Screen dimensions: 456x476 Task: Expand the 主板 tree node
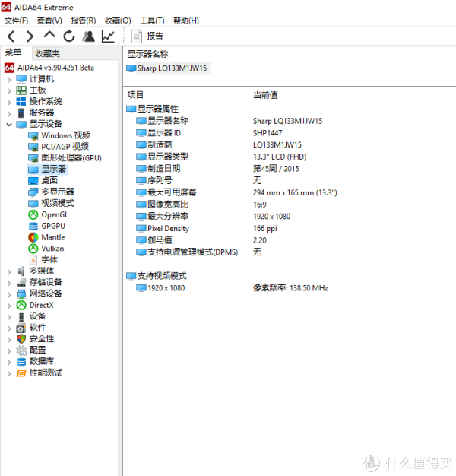coord(9,91)
